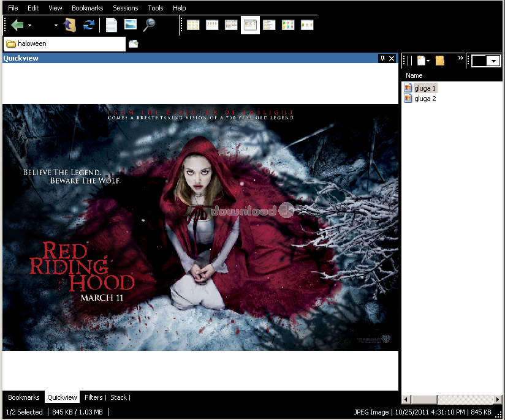Create a new folder with the starred folder icon
The image size is (505, 420).
[x=440, y=60]
